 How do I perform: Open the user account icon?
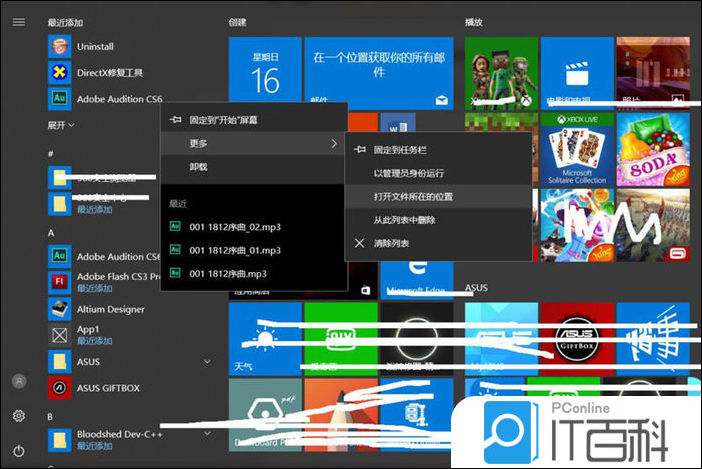pos(18,381)
